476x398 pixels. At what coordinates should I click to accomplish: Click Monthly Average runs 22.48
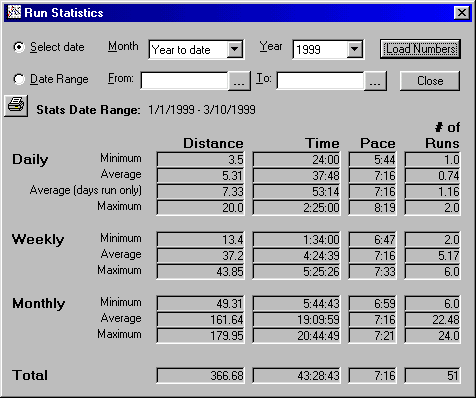(433, 319)
